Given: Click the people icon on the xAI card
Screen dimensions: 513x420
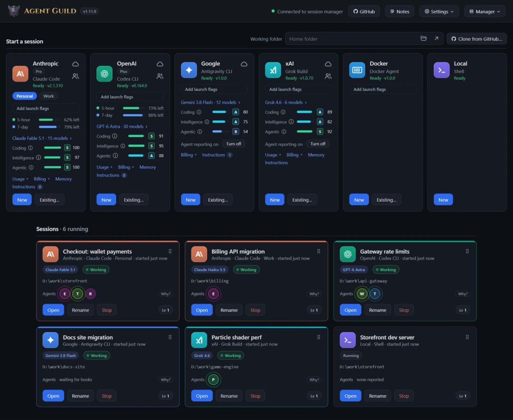Looking at the screenshot, I should point(328,76).
